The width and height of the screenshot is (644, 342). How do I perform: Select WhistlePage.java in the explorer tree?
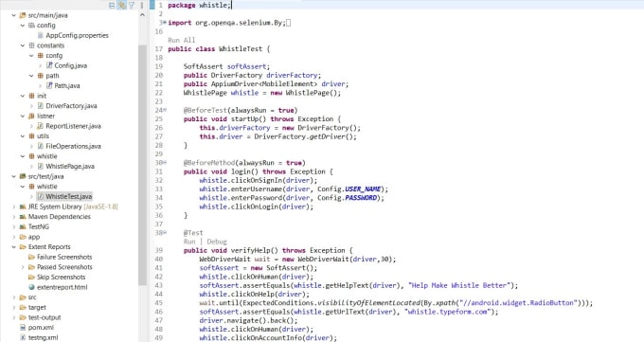coord(70,166)
